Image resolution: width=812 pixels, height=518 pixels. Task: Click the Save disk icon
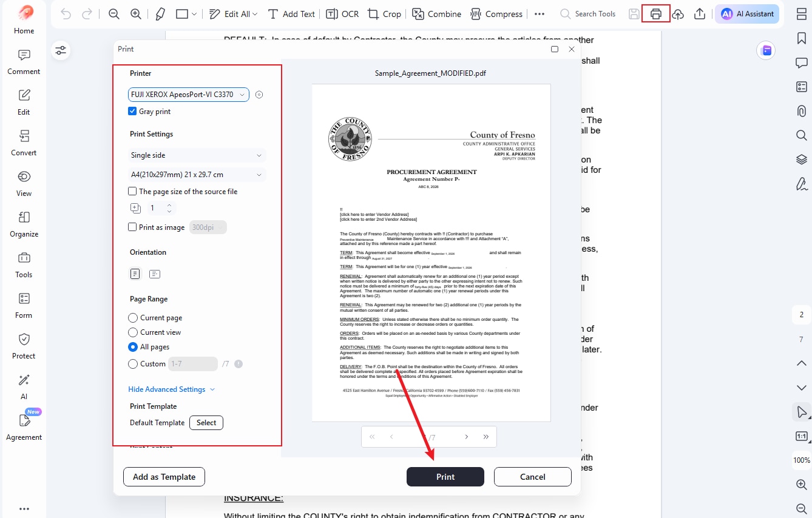(634, 14)
